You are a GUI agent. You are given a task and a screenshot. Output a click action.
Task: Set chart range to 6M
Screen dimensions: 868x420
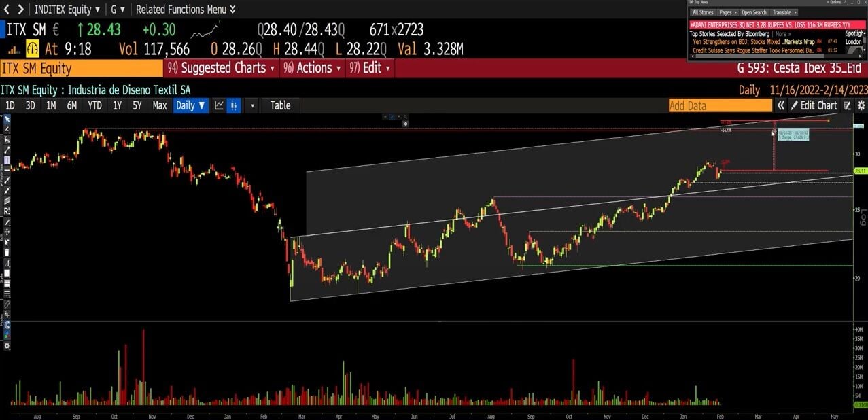click(71, 105)
